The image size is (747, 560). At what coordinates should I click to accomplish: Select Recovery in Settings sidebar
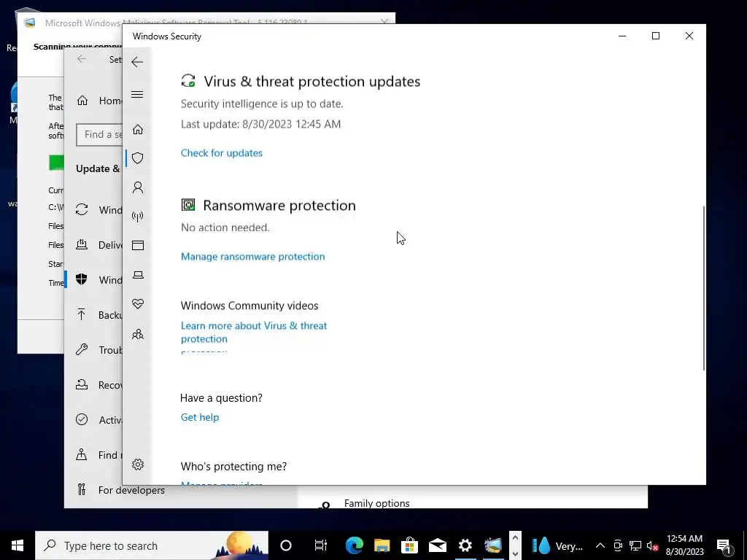[99, 385]
